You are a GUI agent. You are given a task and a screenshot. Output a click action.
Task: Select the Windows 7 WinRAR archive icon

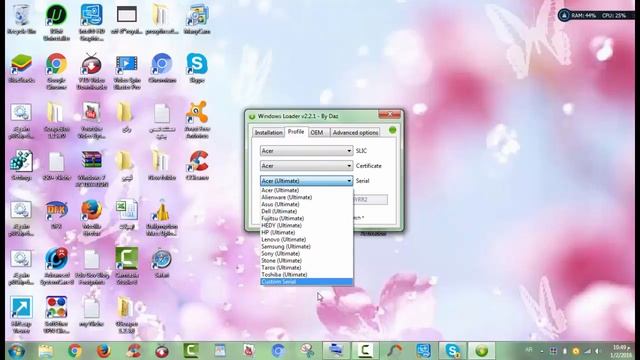click(91, 169)
